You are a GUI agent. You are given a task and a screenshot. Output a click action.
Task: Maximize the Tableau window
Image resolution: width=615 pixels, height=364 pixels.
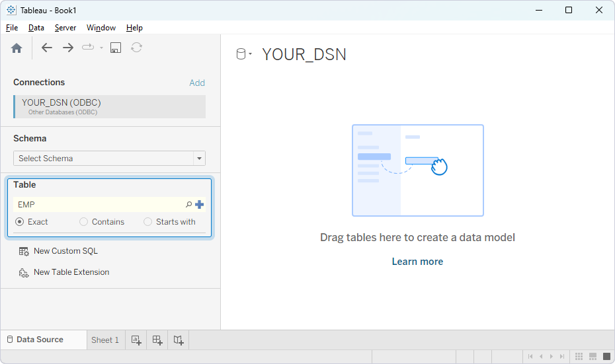click(x=569, y=10)
